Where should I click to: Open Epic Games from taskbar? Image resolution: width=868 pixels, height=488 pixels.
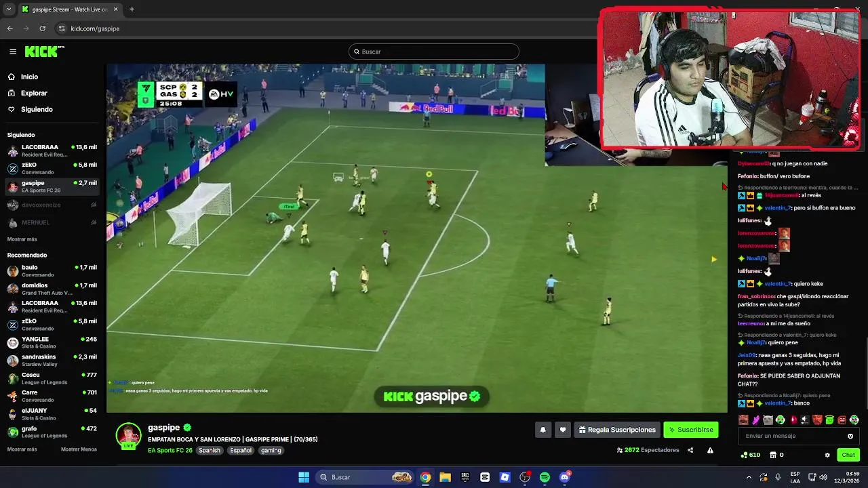(465, 477)
